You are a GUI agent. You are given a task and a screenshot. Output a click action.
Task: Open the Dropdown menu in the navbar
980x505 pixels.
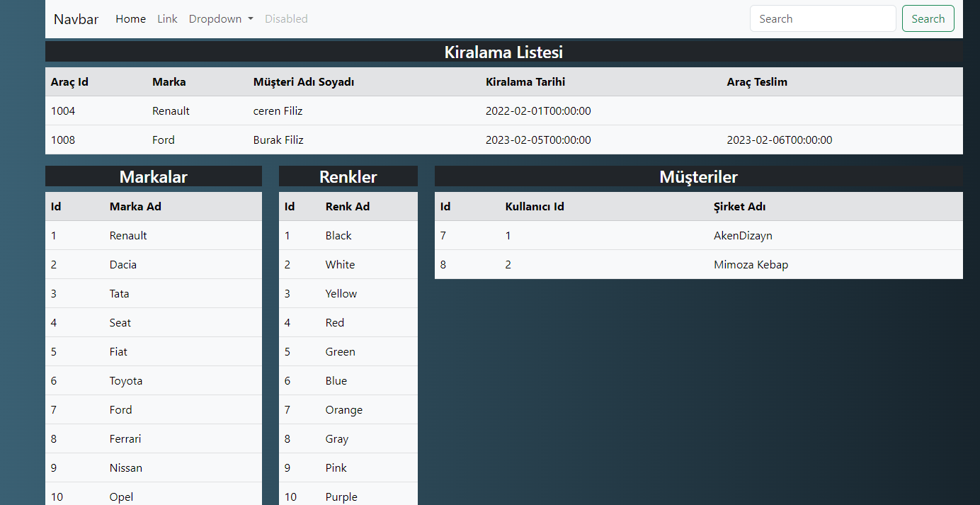tap(216, 18)
